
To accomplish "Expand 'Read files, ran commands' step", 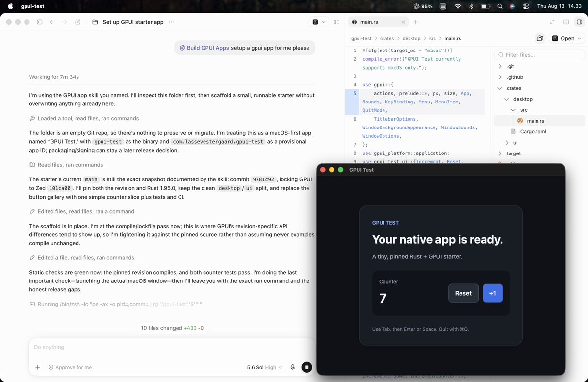I will pos(66,165).
